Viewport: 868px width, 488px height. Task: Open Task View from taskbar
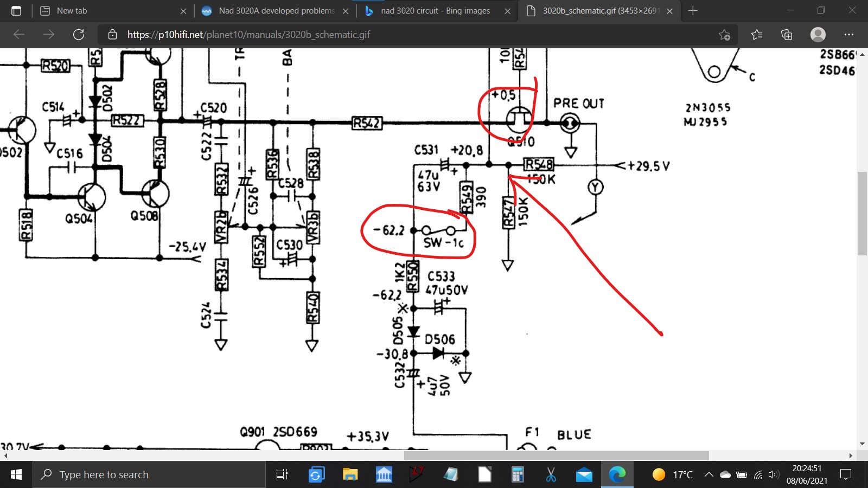[x=282, y=475]
